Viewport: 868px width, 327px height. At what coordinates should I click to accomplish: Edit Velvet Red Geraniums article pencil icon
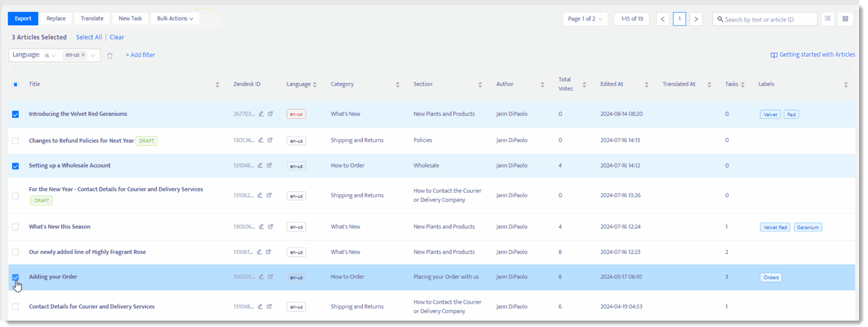[261, 114]
